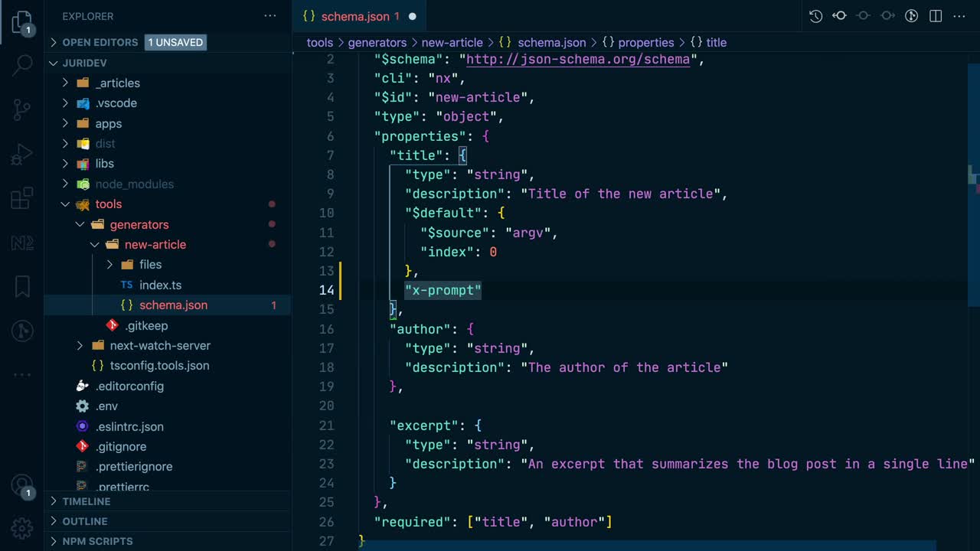The image size is (980, 551).
Task: Click the Accounts icon in activity bar
Action: pos(22,487)
